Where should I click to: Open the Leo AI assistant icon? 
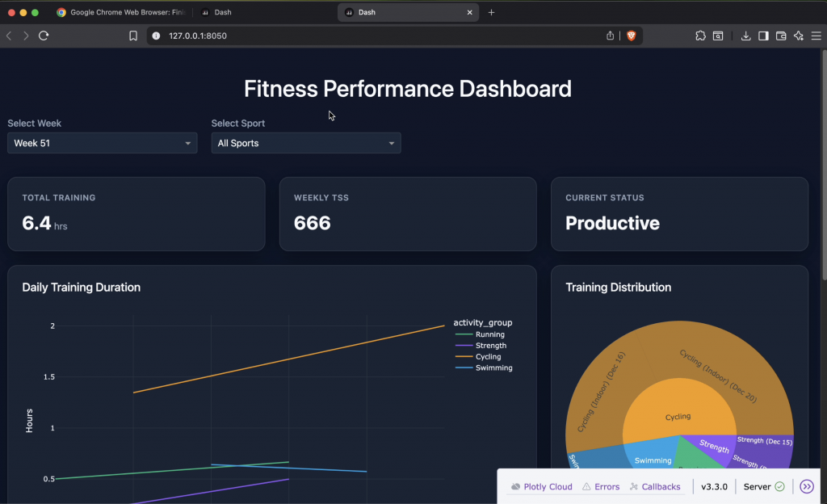point(796,36)
